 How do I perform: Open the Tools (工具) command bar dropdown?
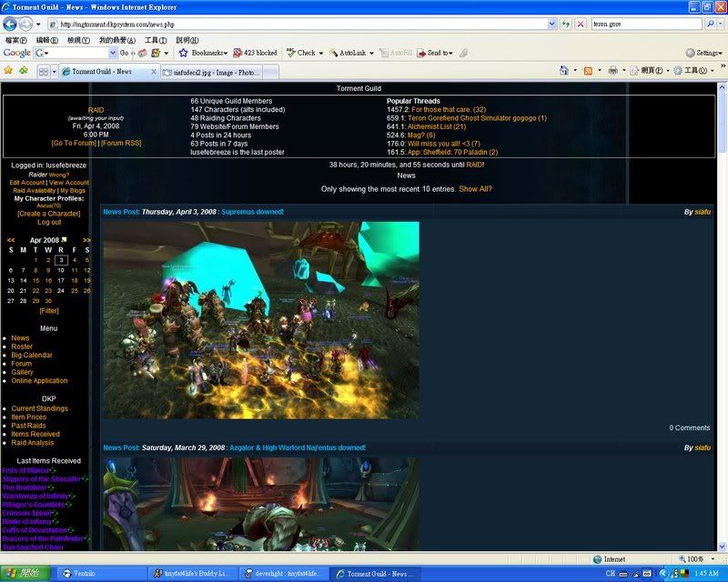pyautogui.click(x=693, y=71)
